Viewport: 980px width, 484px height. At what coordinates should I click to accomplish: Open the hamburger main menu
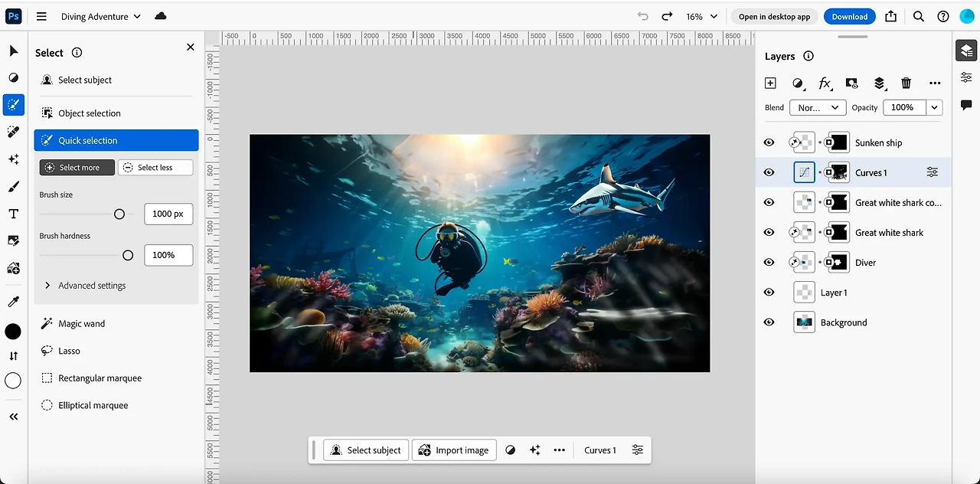pos(41,16)
